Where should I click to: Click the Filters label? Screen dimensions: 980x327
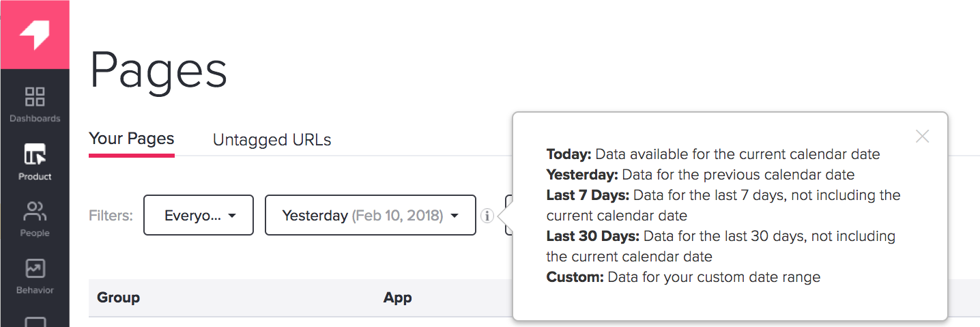[x=111, y=216]
